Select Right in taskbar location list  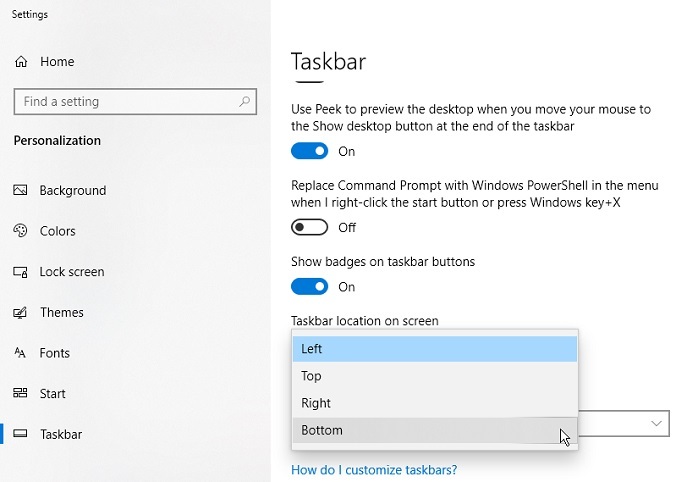434,403
